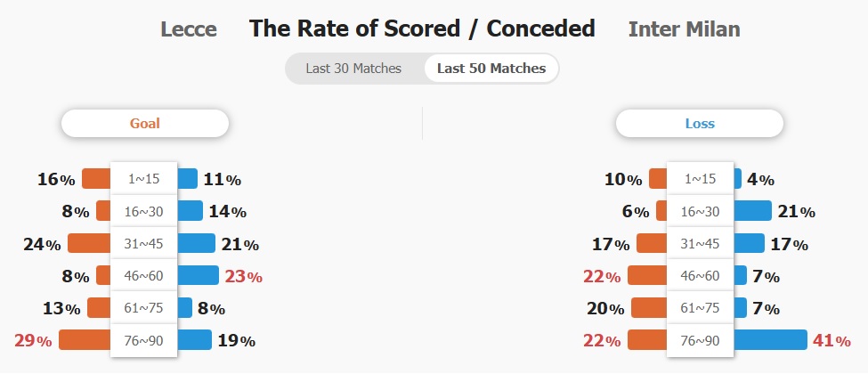Switch to Last 30 Matches tab
The image size is (868, 374).
pos(353,69)
